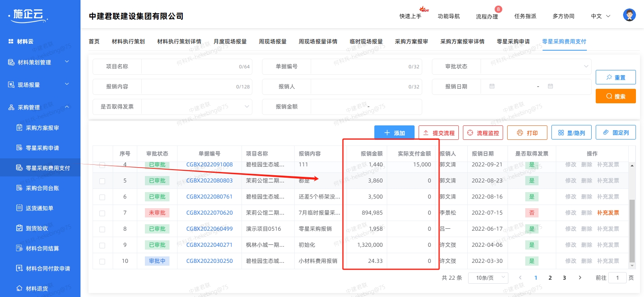Click the 打印 printer button
This screenshot has height=297, width=644.
pos(527,133)
